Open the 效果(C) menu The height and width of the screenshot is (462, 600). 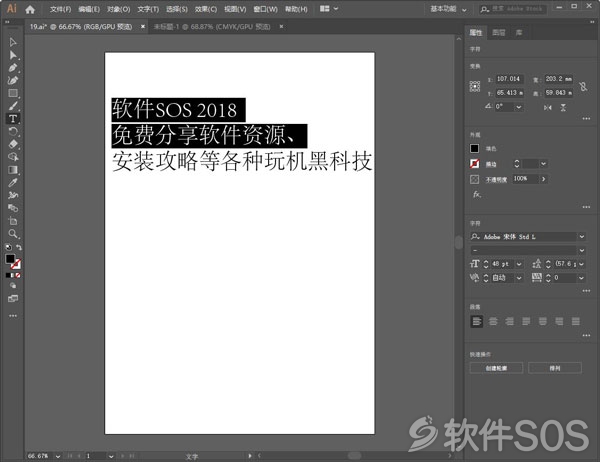click(x=205, y=9)
